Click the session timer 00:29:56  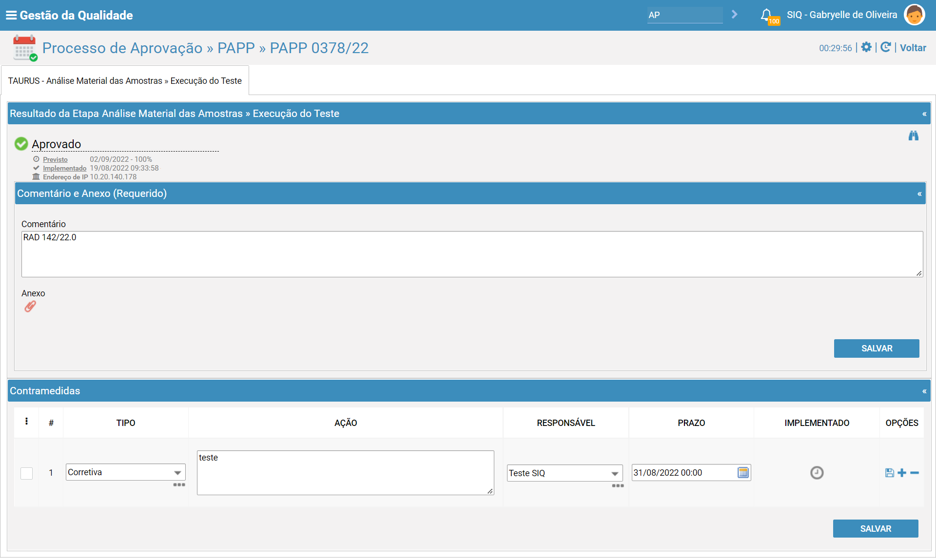[836, 48]
